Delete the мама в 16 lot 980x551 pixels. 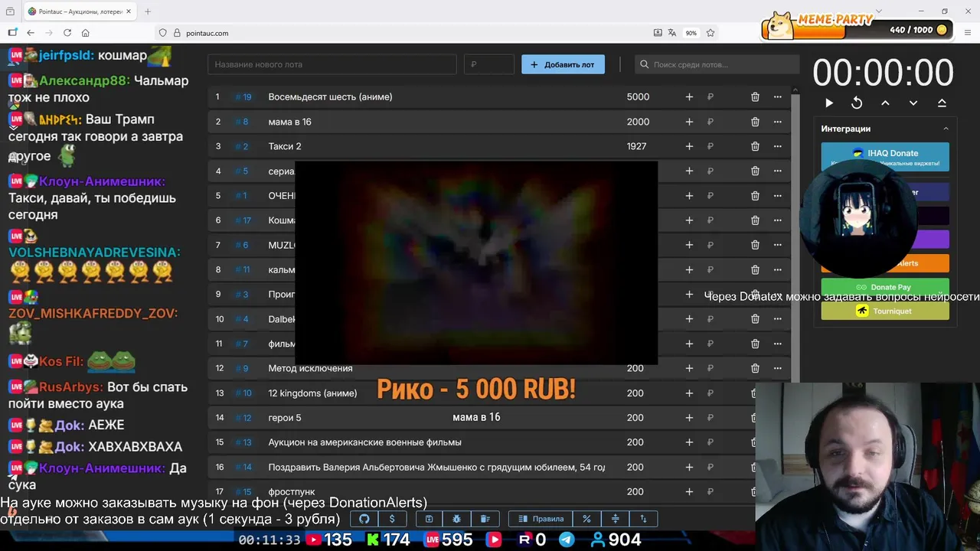point(755,122)
